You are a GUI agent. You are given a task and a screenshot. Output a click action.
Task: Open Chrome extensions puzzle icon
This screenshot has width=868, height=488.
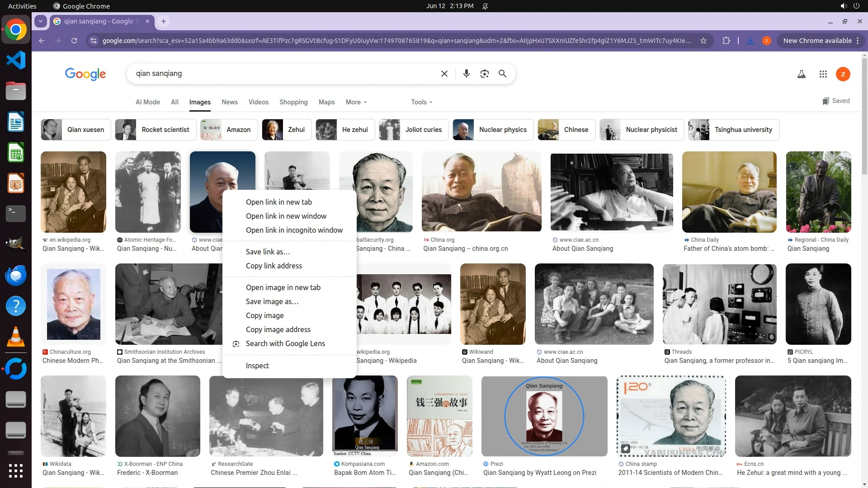(x=726, y=41)
